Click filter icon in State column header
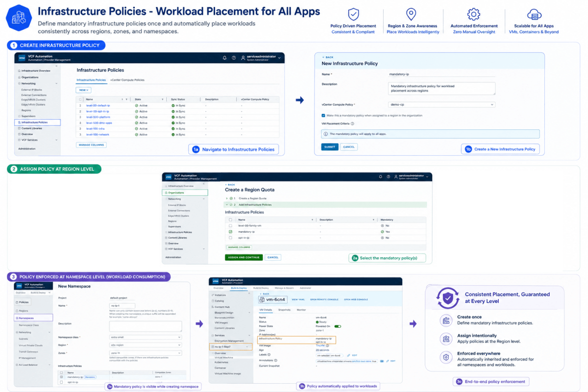 [x=162, y=99]
